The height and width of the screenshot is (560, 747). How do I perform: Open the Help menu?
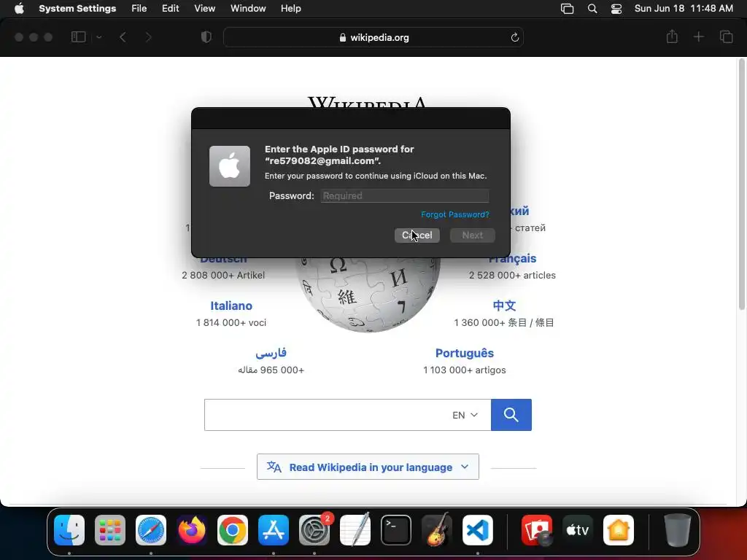(290, 9)
